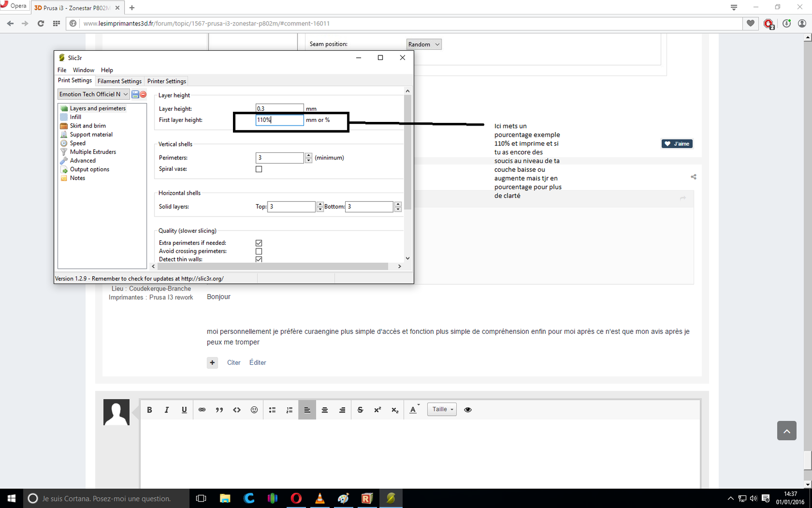Preview the post with the eye icon
The image size is (812, 508).
tap(468, 409)
